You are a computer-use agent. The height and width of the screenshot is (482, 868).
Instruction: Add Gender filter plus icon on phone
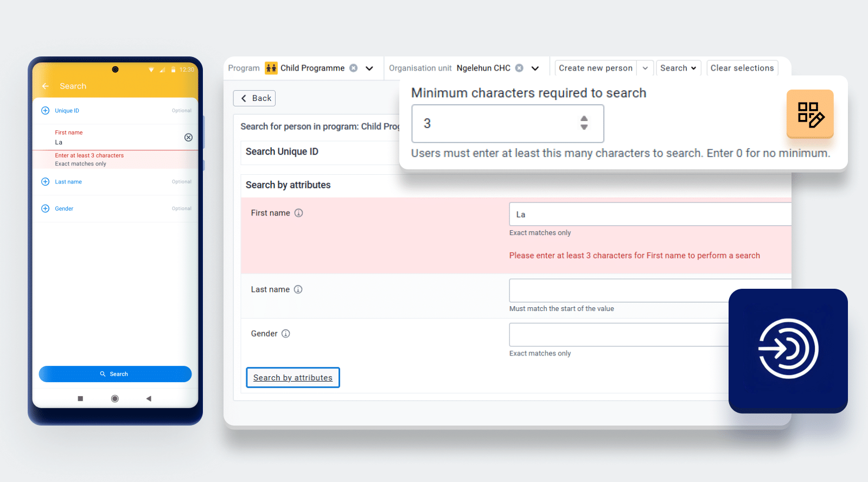point(46,208)
